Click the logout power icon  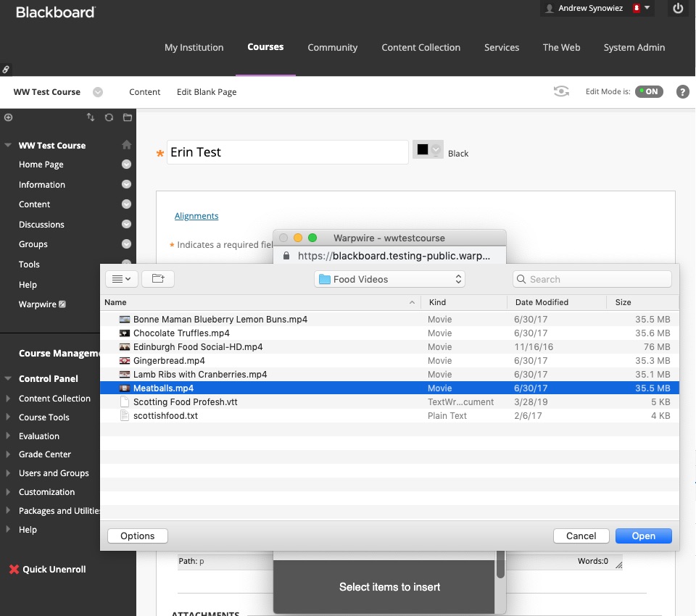(678, 9)
